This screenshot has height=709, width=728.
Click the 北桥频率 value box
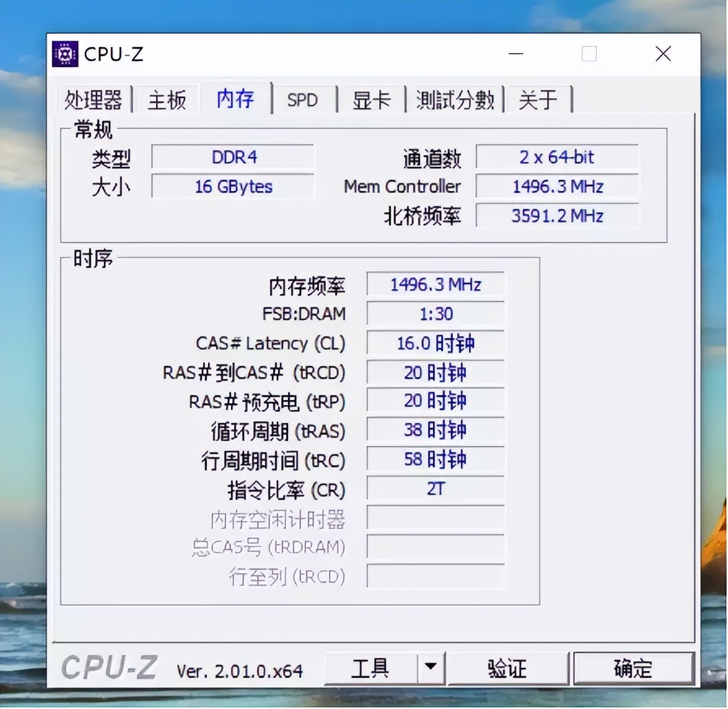point(556,215)
